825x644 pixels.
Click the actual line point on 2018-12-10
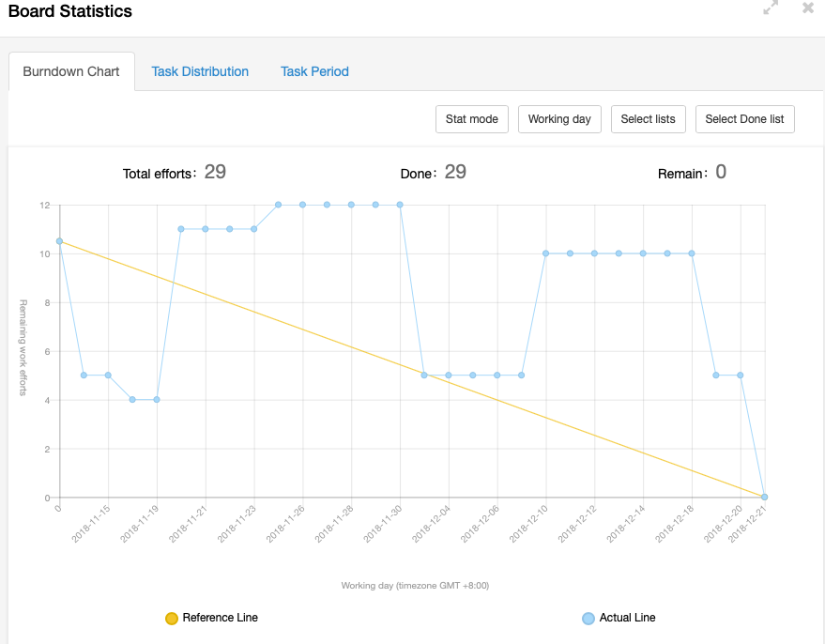click(x=546, y=253)
